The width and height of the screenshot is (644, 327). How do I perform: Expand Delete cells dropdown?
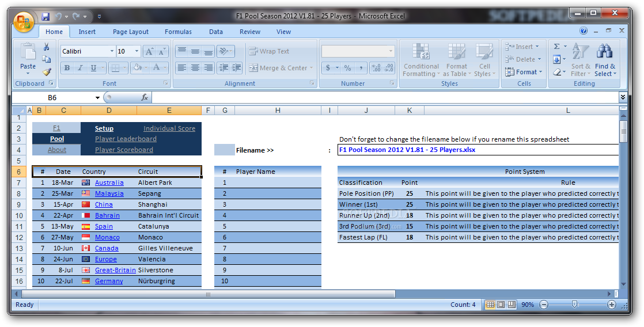(540, 59)
